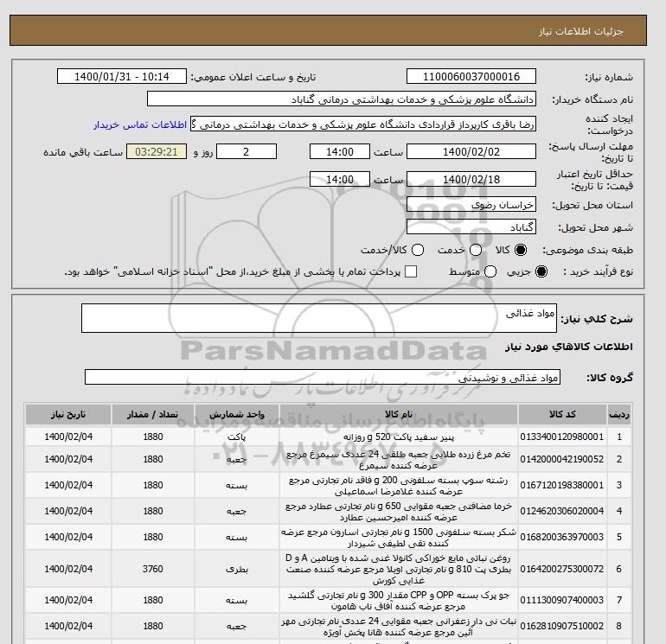This screenshot has height=644, width=666.
Task: Click the جو پرک بسته OPP item name
Action: [x=399, y=600]
